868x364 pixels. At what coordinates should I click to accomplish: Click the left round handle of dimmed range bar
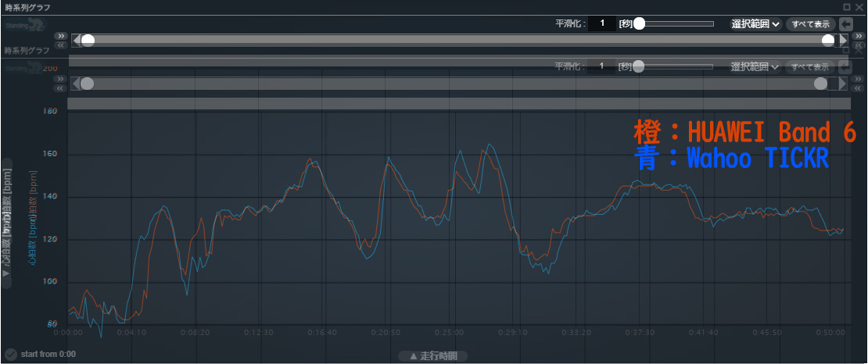coord(87,84)
